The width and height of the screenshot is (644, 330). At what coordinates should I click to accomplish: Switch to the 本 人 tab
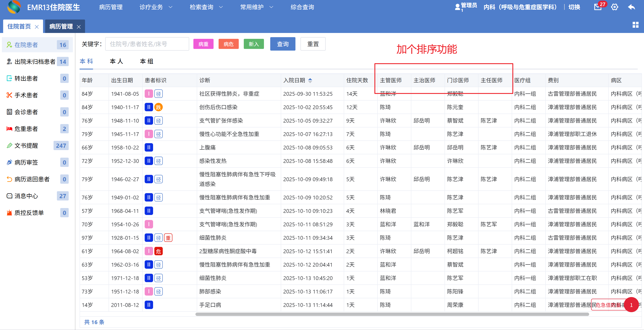(x=116, y=62)
